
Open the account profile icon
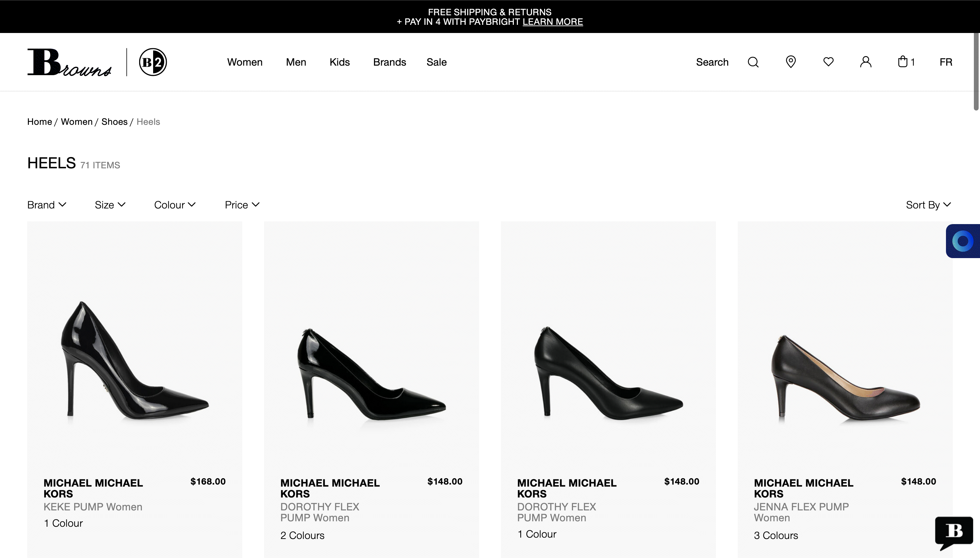pos(866,62)
